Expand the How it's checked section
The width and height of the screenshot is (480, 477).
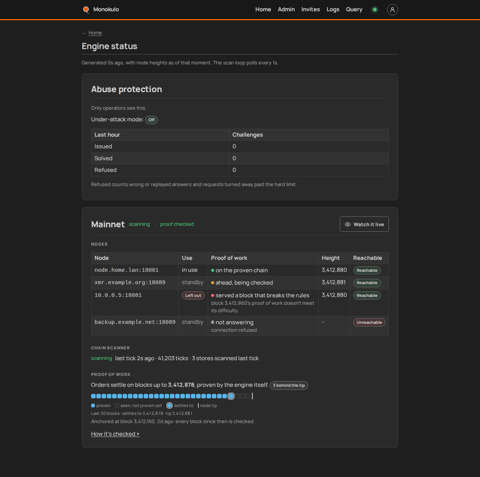(115, 434)
